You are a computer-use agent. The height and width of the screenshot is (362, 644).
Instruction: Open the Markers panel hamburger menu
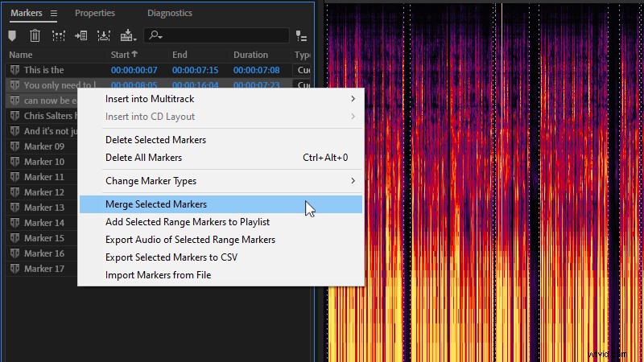[54, 13]
